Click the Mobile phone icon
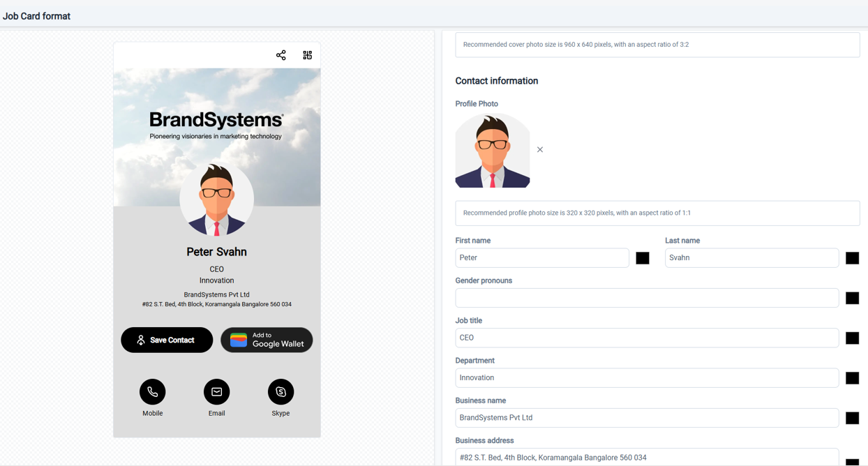Screen dimensions: 868x466 [152, 392]
